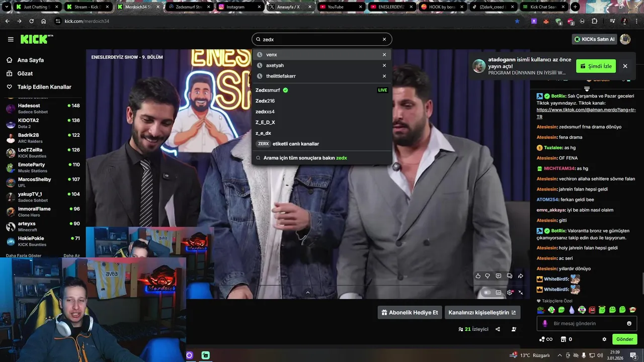Screen dimensions: 644x362
Task: Click the search field containing zedx
Action: (321, 39)
